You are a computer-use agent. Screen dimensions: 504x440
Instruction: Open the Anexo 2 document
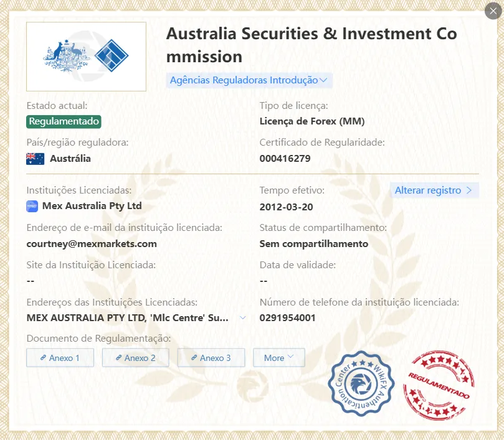[x=136, y=357]
